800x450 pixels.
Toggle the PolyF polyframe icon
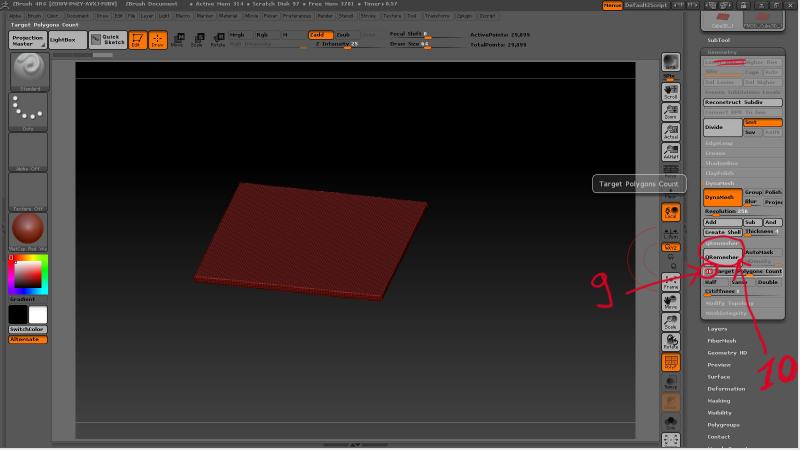click(x=671, y=362)
